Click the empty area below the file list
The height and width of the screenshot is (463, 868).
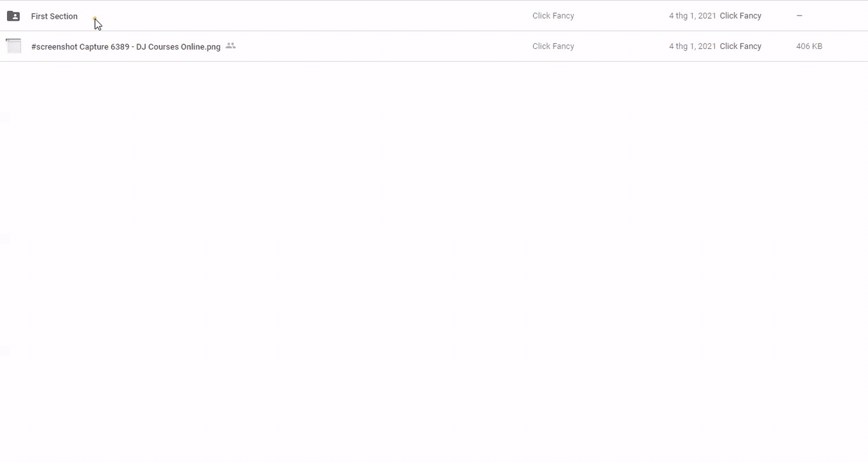pyautogui.click(x=434, y=257)
